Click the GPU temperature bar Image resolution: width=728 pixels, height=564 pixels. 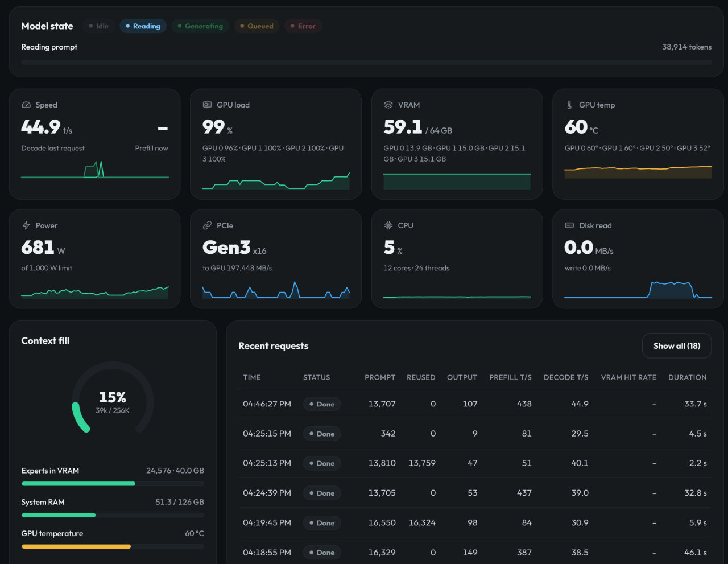coord(113,546)
